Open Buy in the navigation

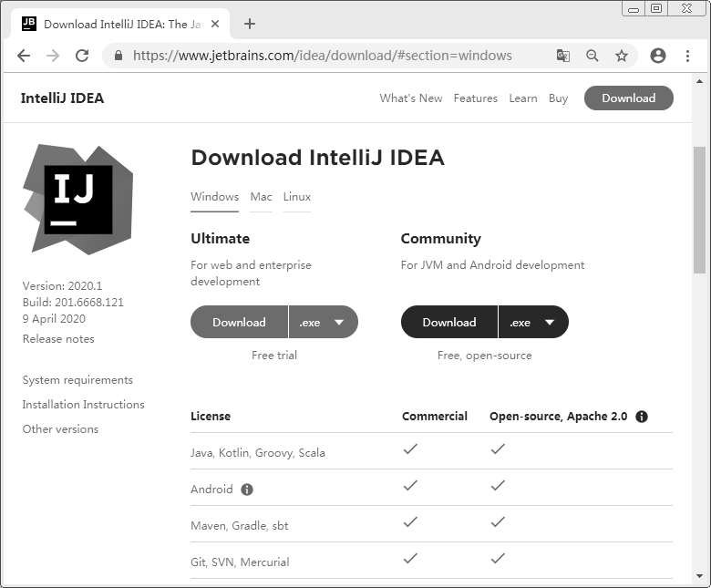click(558, 98)
